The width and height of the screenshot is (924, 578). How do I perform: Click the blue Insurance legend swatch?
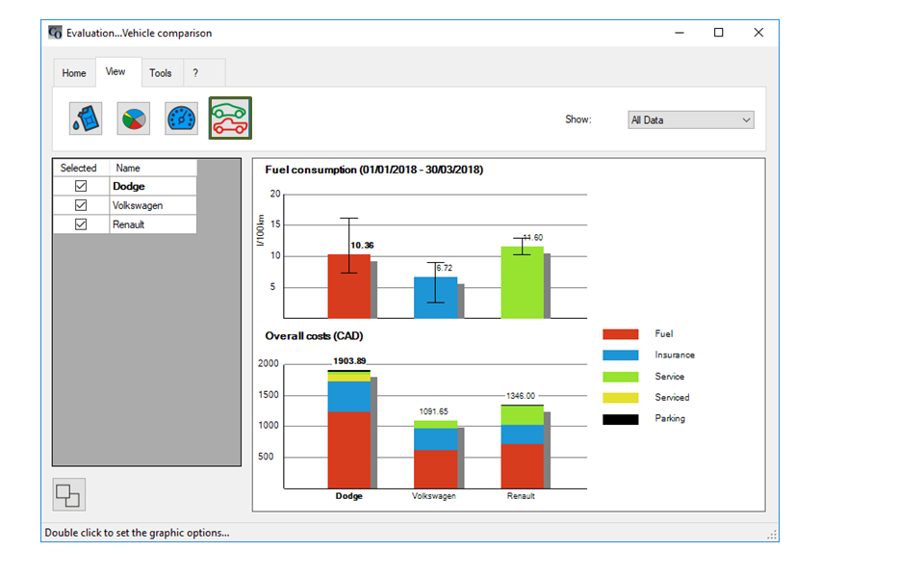tap(620, 355)
